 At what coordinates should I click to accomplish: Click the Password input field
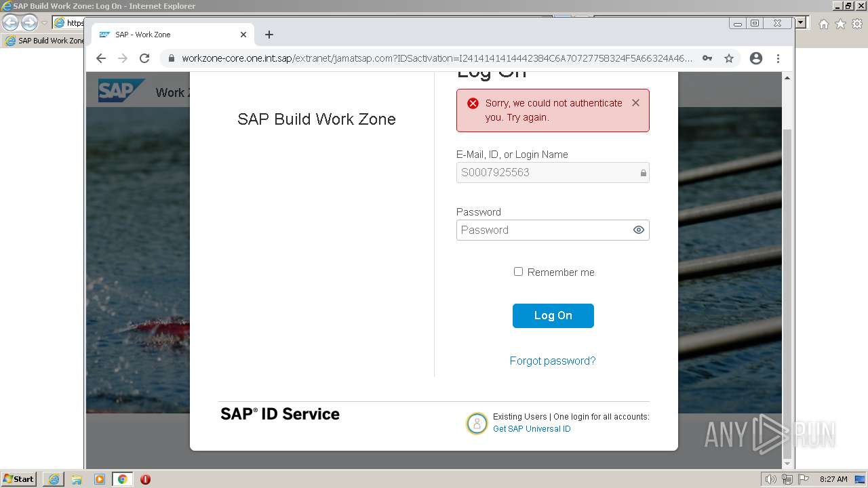pyautogui.click(x=553, y=230)
